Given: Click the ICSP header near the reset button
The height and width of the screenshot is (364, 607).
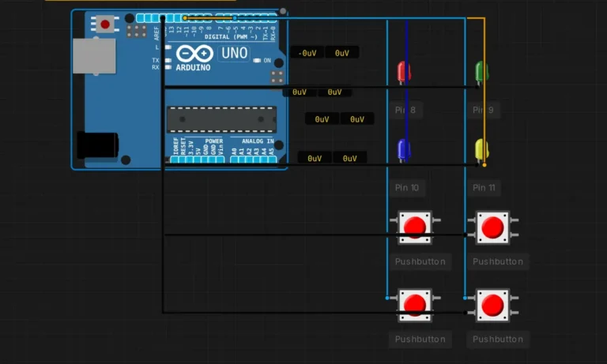Looking at the screenshot, I should coord(136,31).
